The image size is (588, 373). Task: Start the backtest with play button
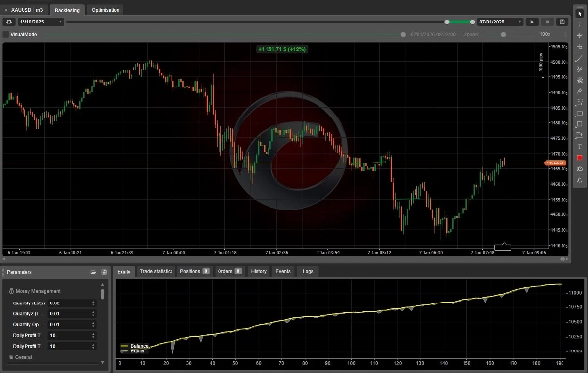click(532, 22)
